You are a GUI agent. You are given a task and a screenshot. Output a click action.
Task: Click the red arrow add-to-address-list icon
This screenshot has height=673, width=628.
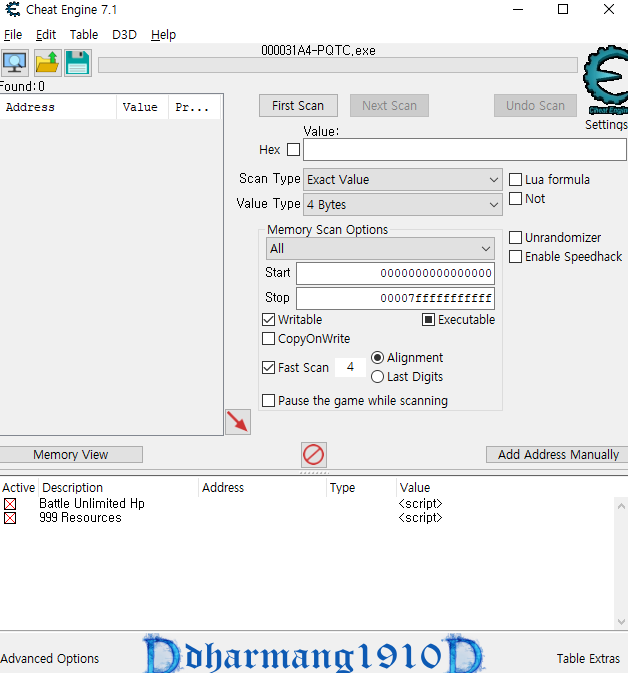click(238, 422)
